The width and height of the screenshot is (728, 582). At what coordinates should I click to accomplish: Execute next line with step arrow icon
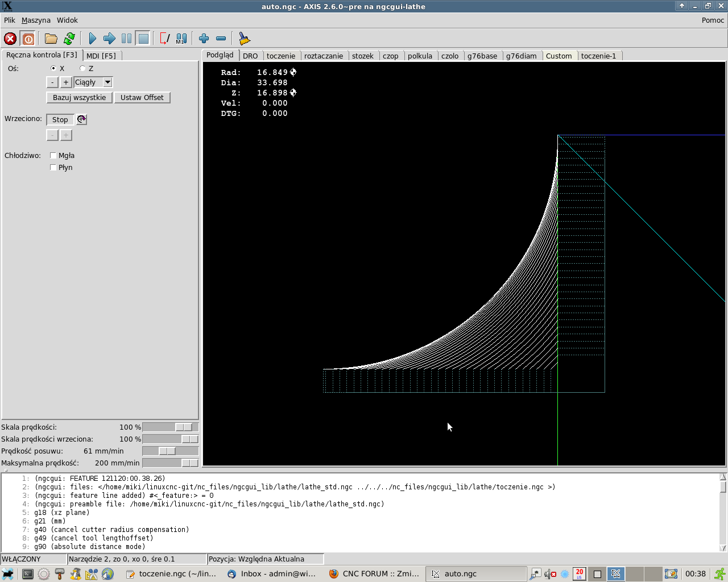click(x=109, y=39)
